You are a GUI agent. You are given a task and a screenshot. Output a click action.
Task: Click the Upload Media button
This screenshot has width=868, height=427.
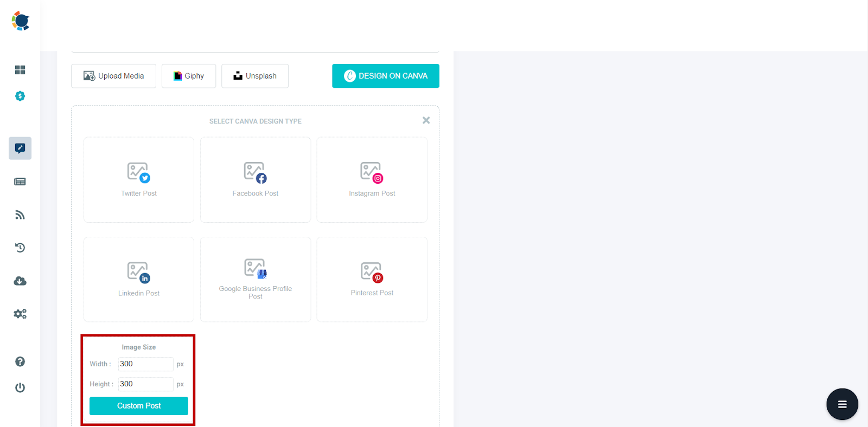[x=113, y=76]
